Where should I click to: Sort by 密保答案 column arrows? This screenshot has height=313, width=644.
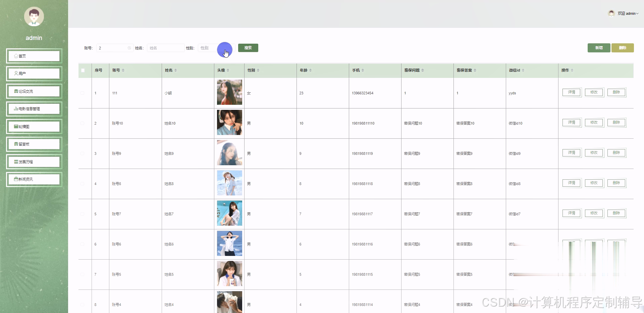click(x=475, y=70)
